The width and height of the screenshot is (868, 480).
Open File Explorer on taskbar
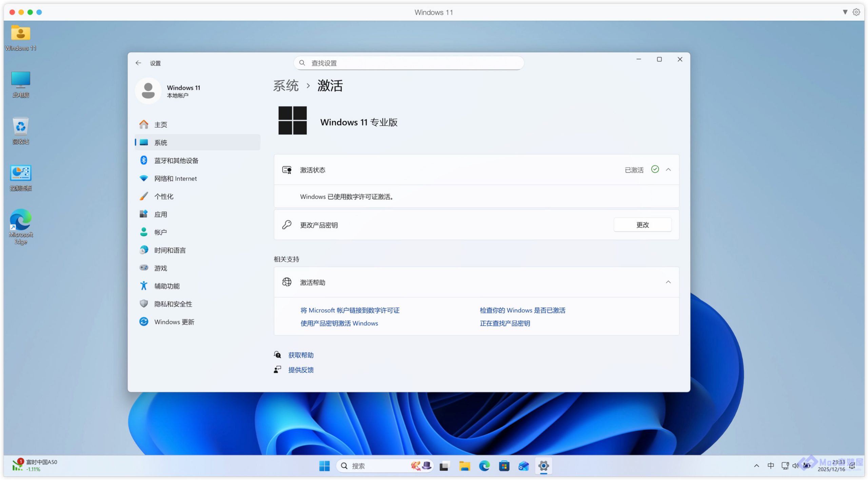pos(464,466)
